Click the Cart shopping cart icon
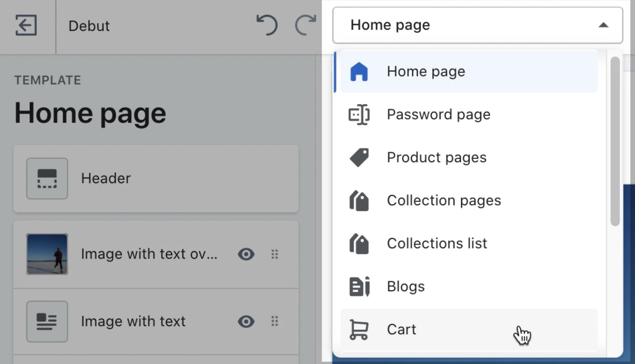This screenshot has height=364, width=635. pos(359,329)
